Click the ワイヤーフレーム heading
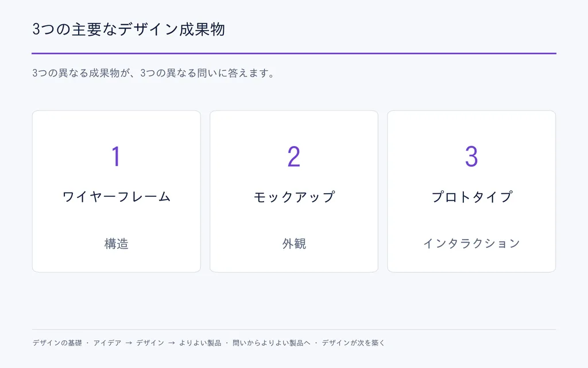This screenshot has height=368, width=588. click(116, 197)
